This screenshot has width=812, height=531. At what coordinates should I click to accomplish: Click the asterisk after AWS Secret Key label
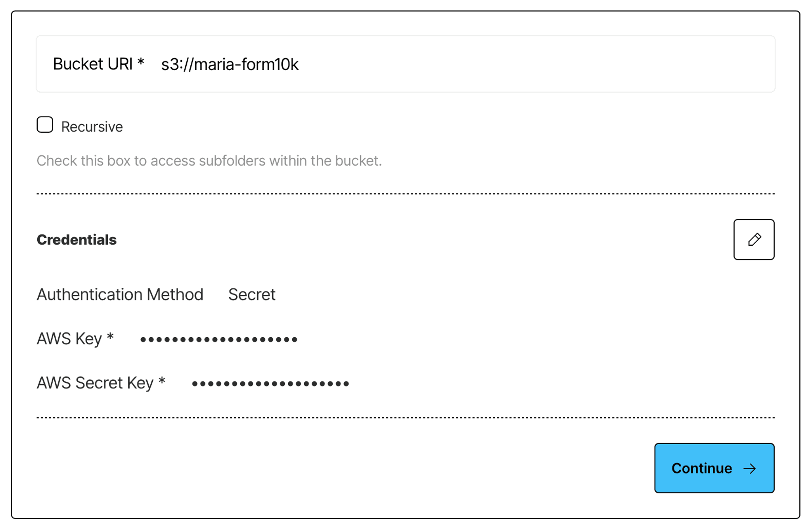click(162, 381)
